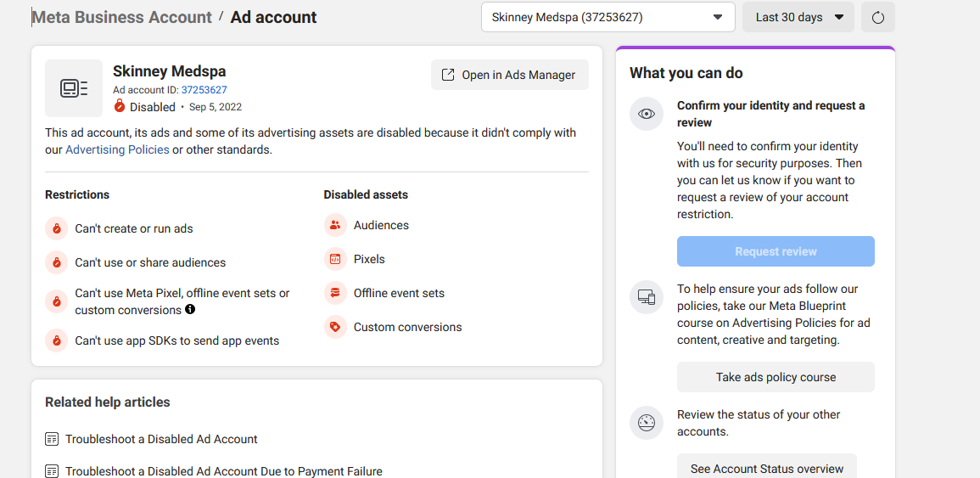Viewport: 980px width, 478px height.
Task: Click the Pixels code icon
Action: click(x=335, y=259)
